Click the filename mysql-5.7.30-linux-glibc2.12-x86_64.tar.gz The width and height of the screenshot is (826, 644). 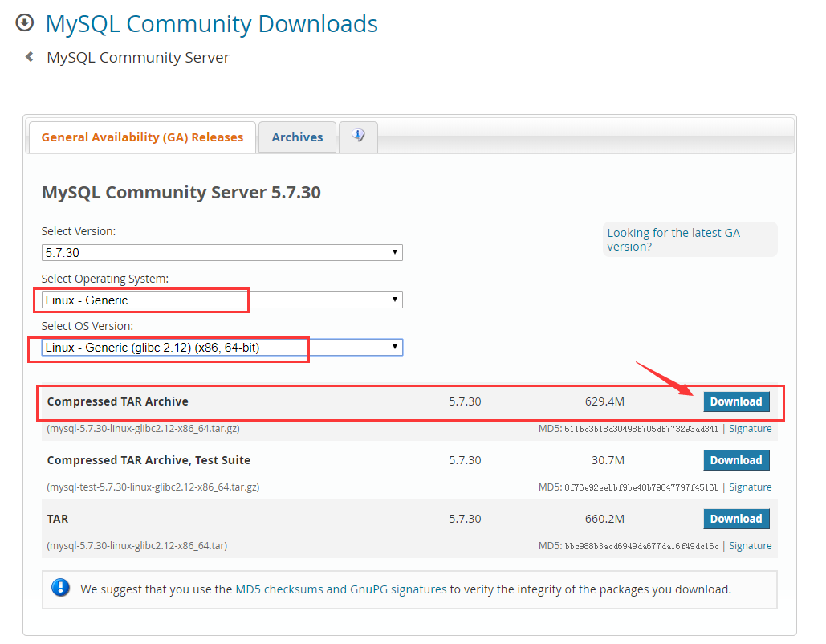pos(143,429)
